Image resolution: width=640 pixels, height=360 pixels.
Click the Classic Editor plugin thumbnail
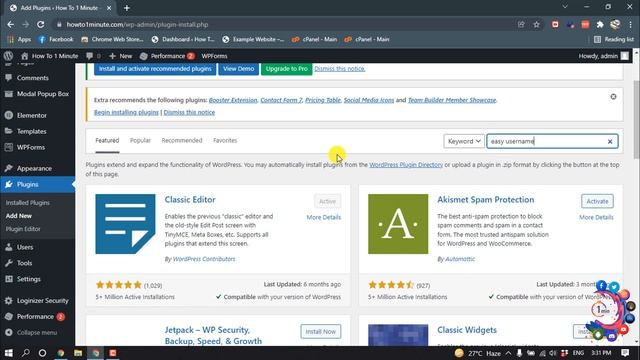coord(125,224)
